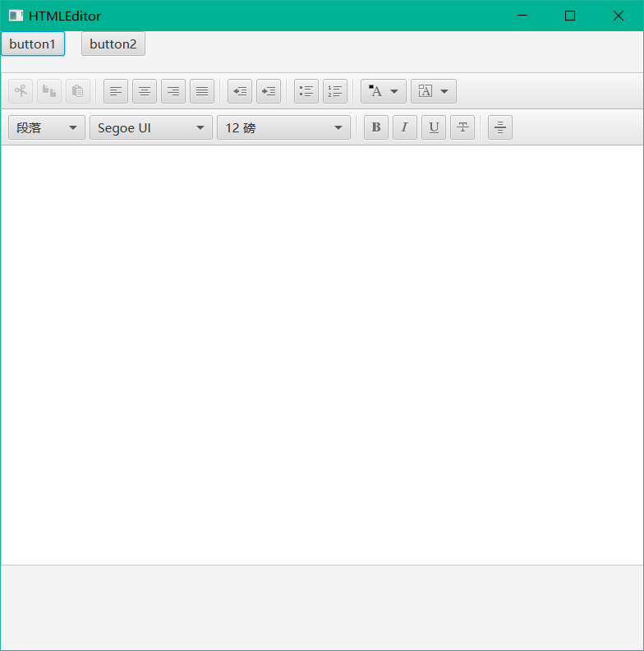This screenshot has height=651, width=644.
Task: Click the HTMLEditor window icon
Action: click(x=16, y=16)
